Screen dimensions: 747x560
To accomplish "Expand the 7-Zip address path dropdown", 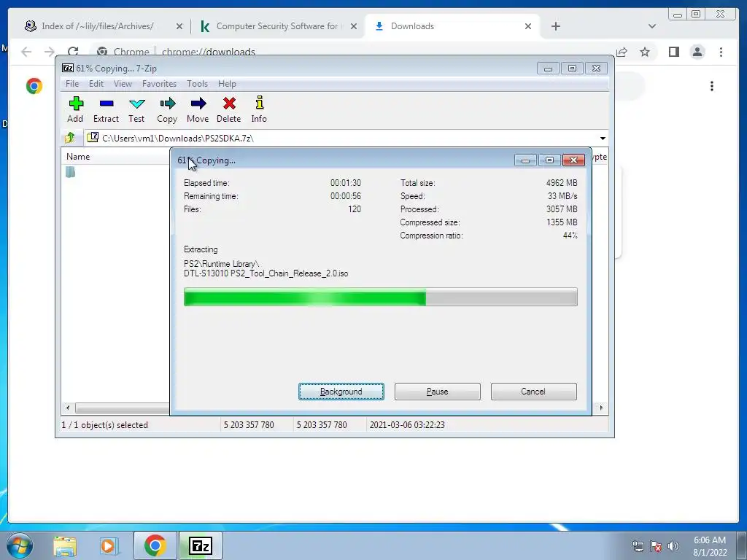I will tap(603, 138).
